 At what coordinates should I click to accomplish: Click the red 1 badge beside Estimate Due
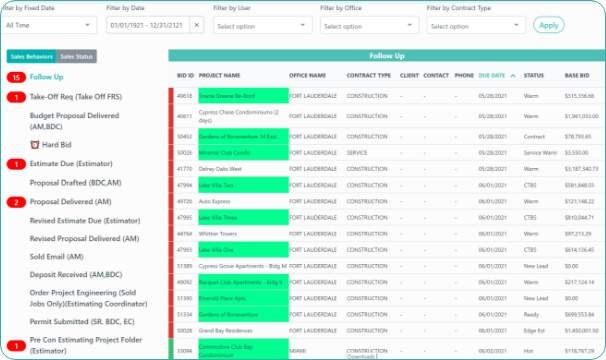[16, 164]
